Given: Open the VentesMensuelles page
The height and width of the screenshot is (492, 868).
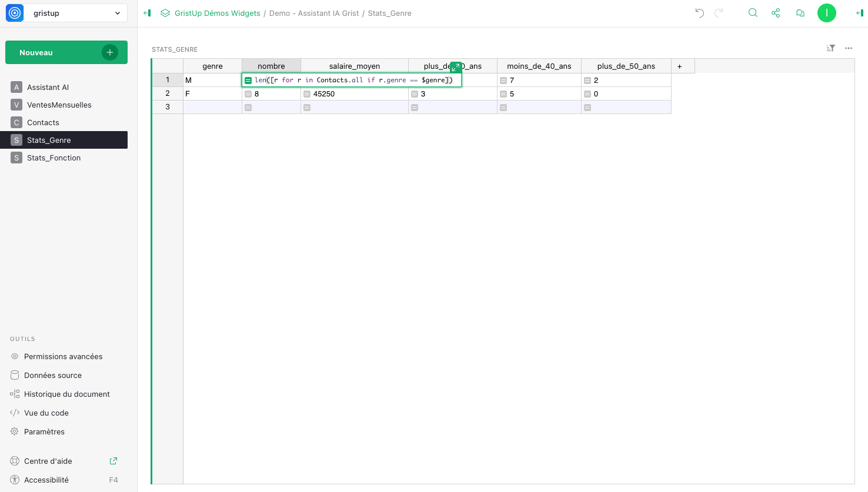Looking at the screenshot, I should (x=59, y=105).
